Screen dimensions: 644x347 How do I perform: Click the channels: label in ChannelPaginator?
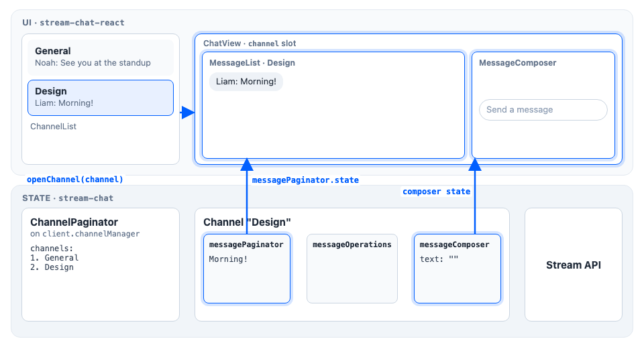pyautogui.click(x=52, y=248)
